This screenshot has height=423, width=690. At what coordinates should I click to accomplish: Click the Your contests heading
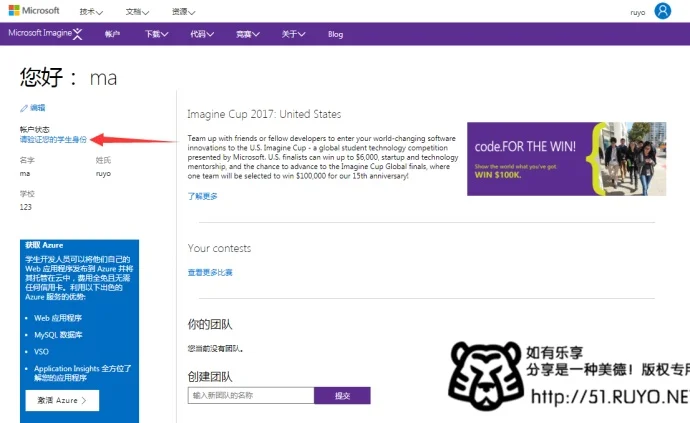219,248
